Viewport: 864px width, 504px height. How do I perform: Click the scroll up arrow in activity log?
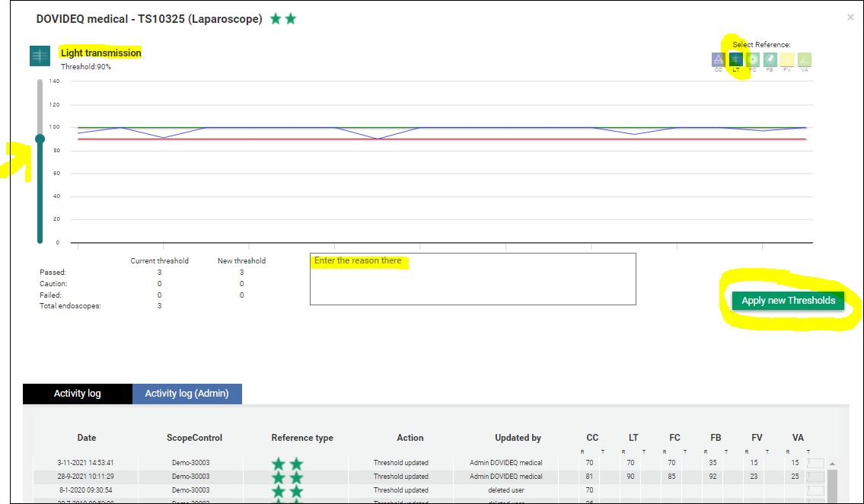click(x=832, y=464)
